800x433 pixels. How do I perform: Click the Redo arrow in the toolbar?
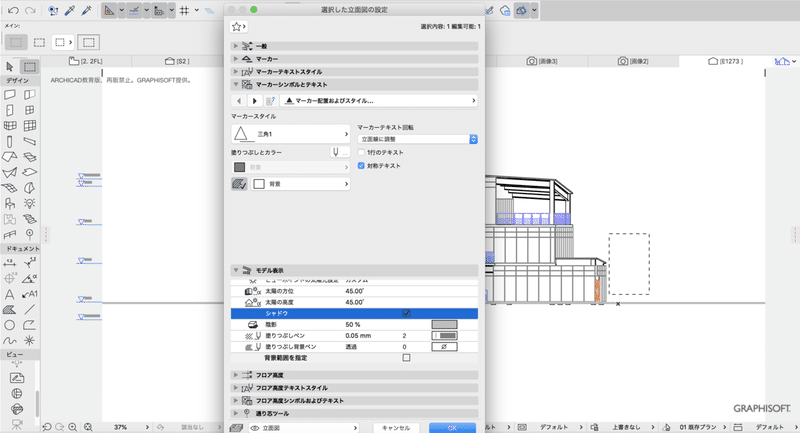30,10
